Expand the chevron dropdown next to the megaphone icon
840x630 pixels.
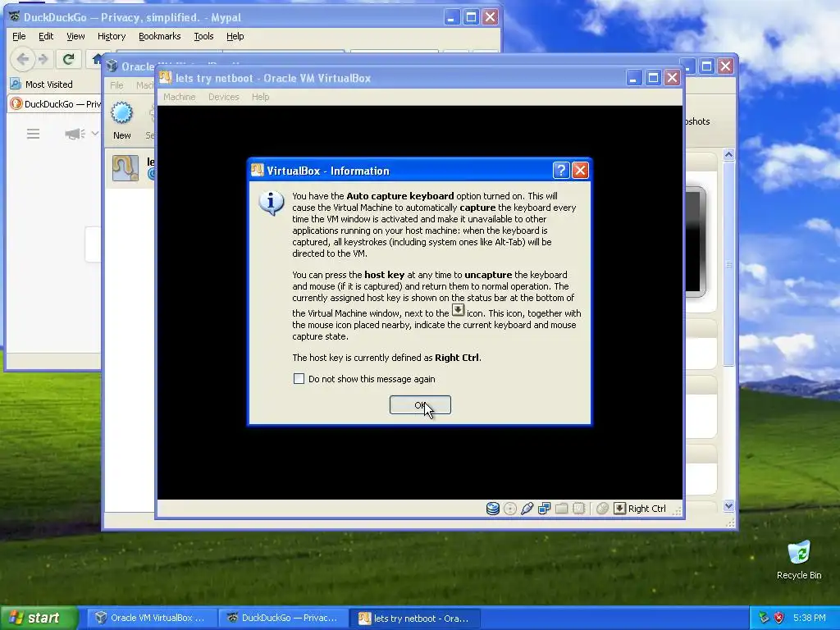(x=95, y=133)
